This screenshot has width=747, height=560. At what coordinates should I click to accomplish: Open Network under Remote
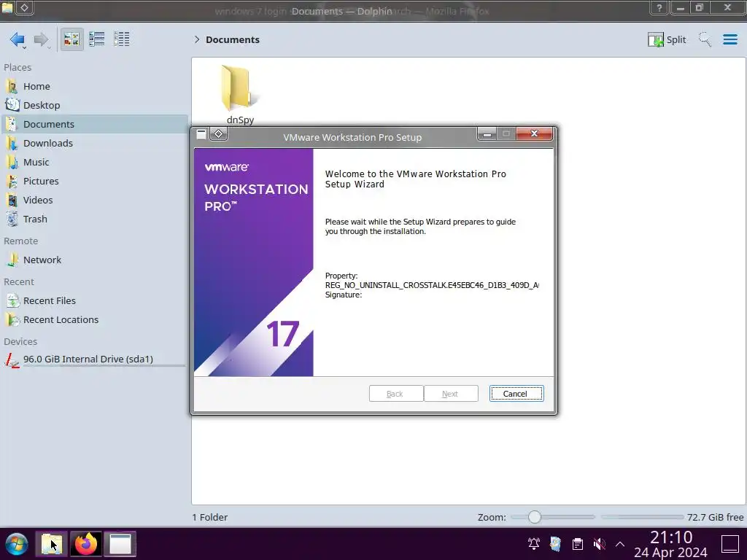(x=94, y=260)
